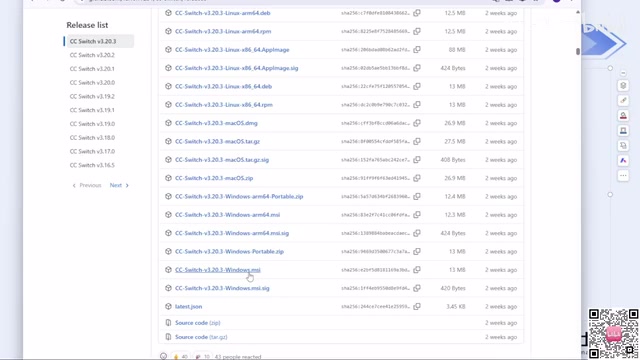Open CC-Switch-v3.20.3-macOS.zip link
The height and width of the screenshot is (360, 640).
coord(214,178)
